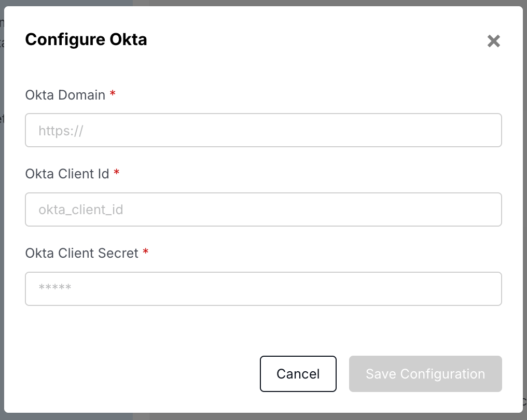Click the "Okta Client Secret" label text
This screenshot has height=420, width=527.
[x=81, y=253]
